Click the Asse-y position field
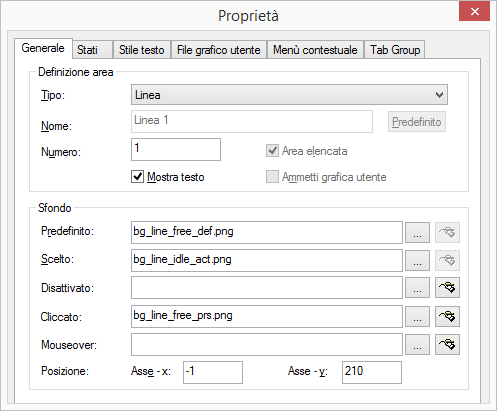This screenshot has width=497, height=411. click(x=372, y=372)
